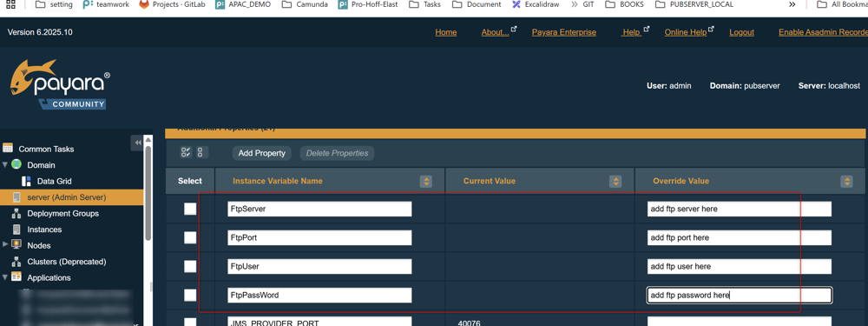Click the Applications folder icon
This screenshot has width=868, height=326.
coord(16,277)
